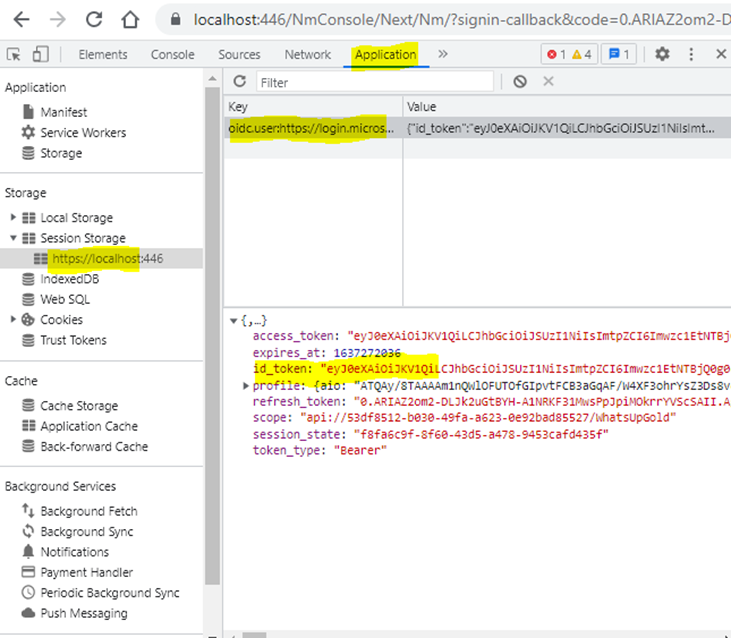
Task: Select the https://localhost:446 session storage entry
Action: click(108, 259)
